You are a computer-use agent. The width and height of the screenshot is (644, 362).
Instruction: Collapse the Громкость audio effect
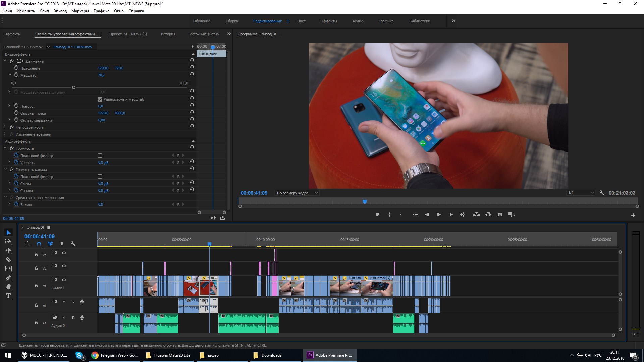coord(5,148)
